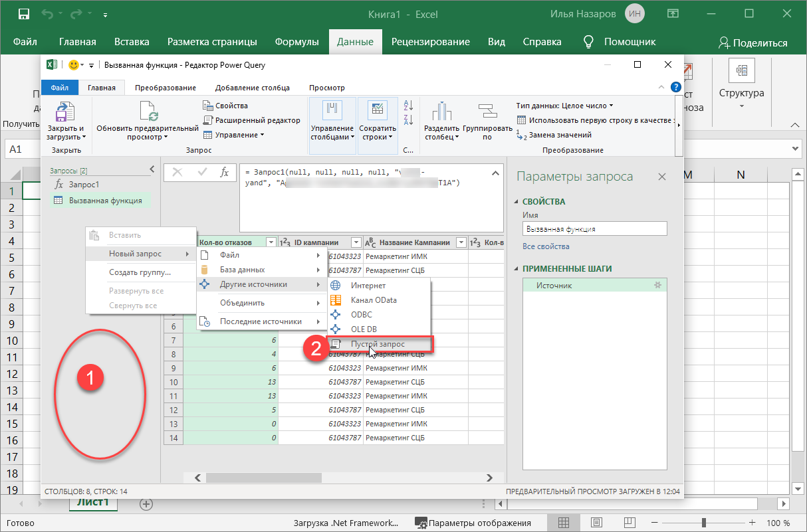This screenshot has height=532, width=807.
Task: Open the Добавление столбца tab
Action: 252,88
